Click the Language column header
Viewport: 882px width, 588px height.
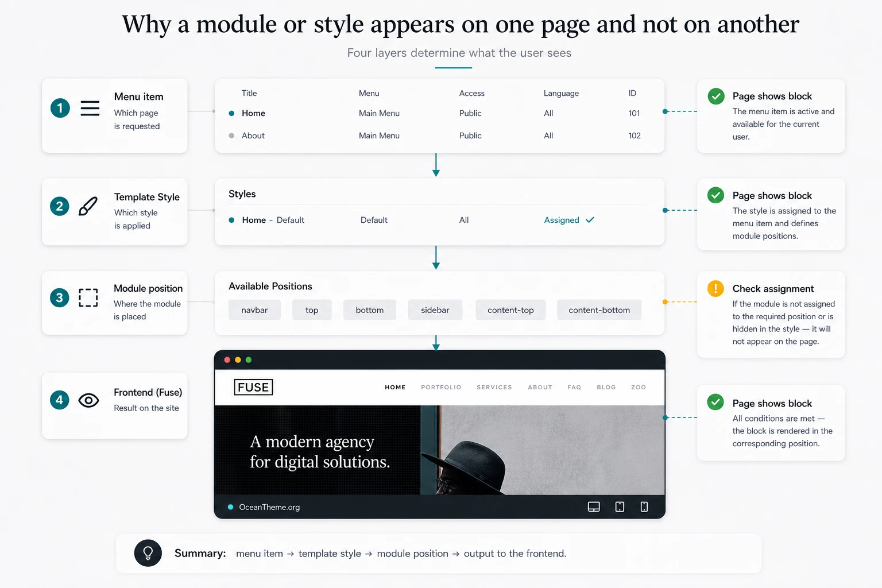561,93
